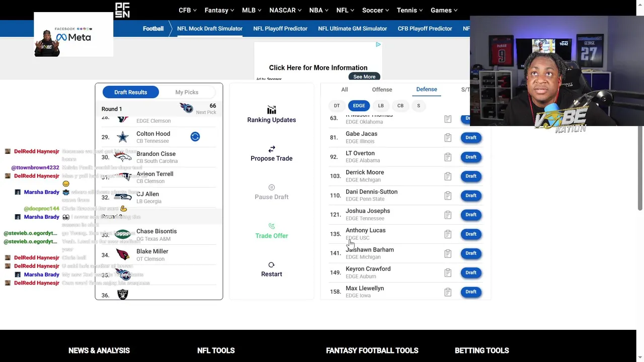Image resolution: width=644 pixels, height=362 pixels.
Task: Draft Derrick Moore with Draft button
Action: point(471,176)
